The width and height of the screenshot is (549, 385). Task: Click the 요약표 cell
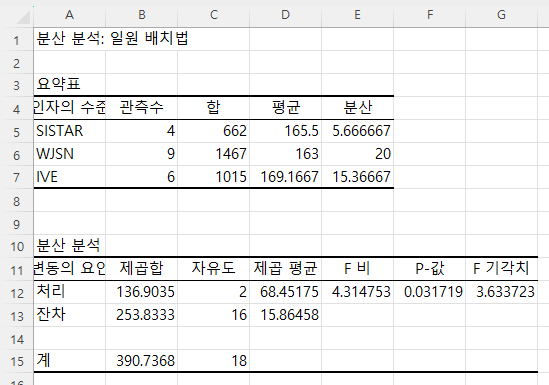(70, 85)
